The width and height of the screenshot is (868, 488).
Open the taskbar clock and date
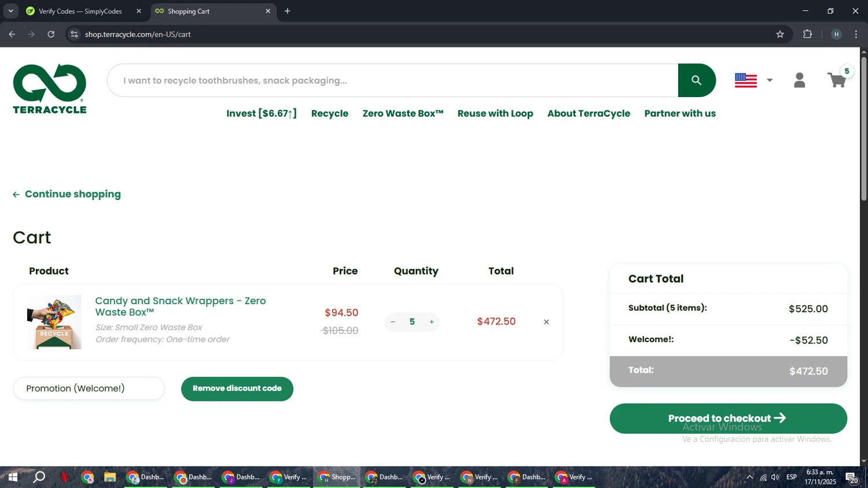(x=820, y=477)
